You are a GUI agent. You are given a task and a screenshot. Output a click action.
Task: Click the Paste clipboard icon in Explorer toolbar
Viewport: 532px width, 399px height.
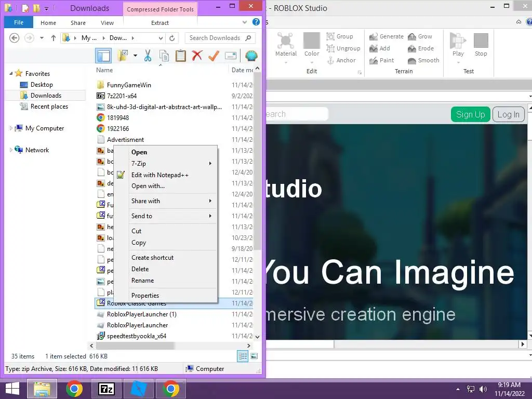pyautogui.click(x=180, y=56)
